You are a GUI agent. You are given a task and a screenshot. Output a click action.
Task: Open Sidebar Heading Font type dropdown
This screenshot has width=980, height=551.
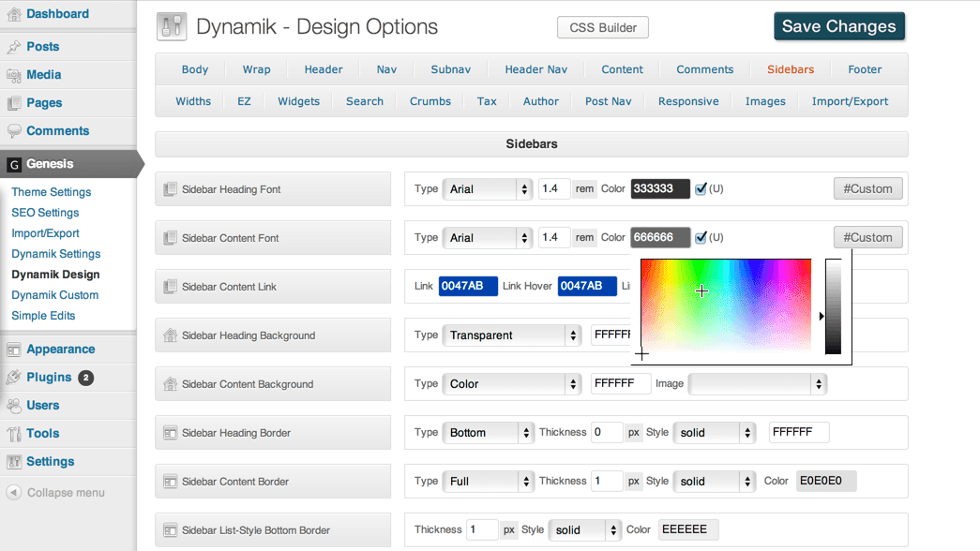[487, 189]
